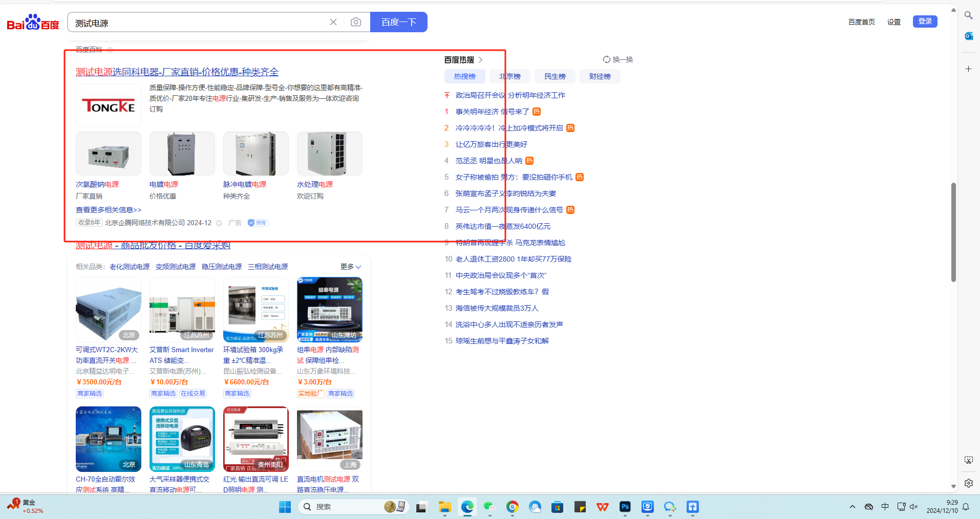The width and height of the screenshot is (980, 519).
Task: Open the Windows Start menu
Action: click(x=285, y=507)
